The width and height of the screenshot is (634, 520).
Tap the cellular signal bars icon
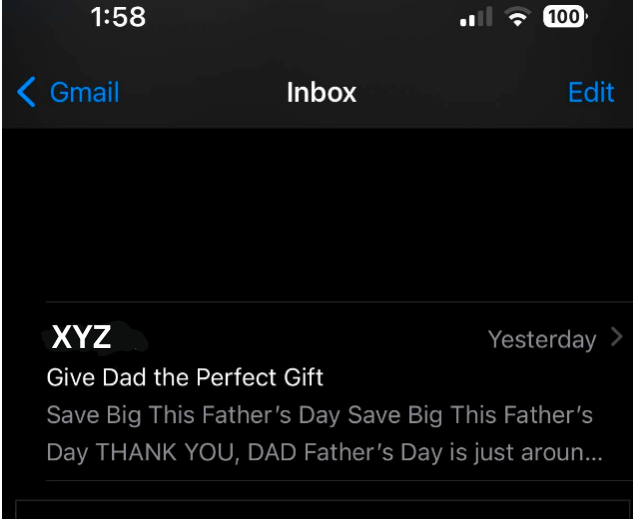click(477, 19)
